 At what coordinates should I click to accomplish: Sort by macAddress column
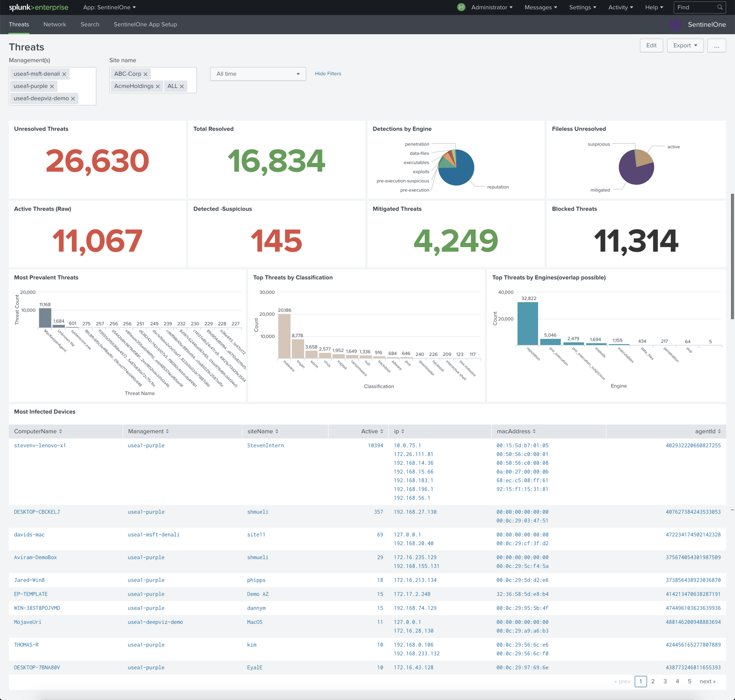(516, 431)
